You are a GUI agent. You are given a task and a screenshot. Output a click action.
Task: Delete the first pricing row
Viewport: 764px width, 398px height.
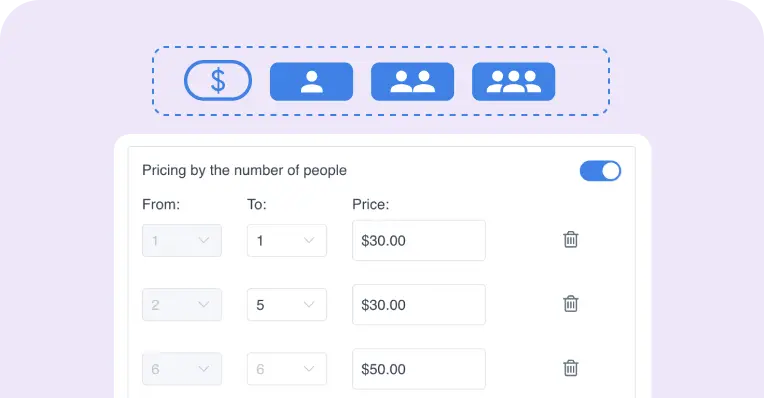(571, 240)
